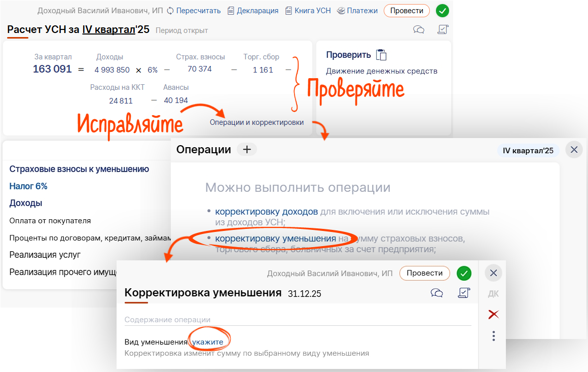588x372 pixels.
Task: Set Вид уменьшения via the укажите link
Action: click(208, 342)
